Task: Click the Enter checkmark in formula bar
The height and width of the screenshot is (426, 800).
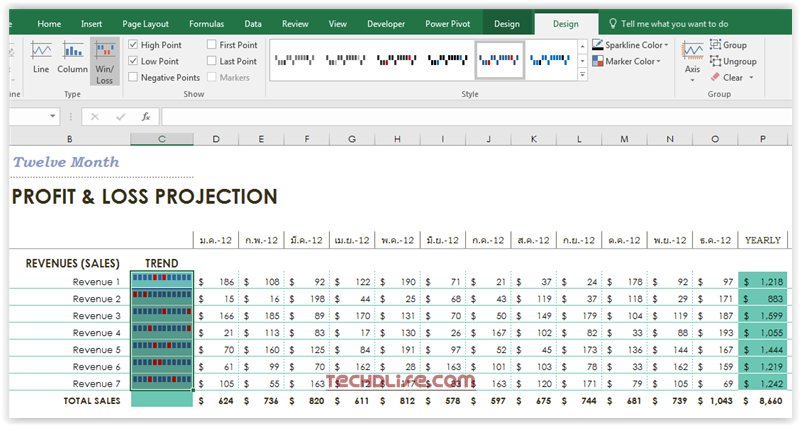Action: pyautogui.click(x=120, y=117)
